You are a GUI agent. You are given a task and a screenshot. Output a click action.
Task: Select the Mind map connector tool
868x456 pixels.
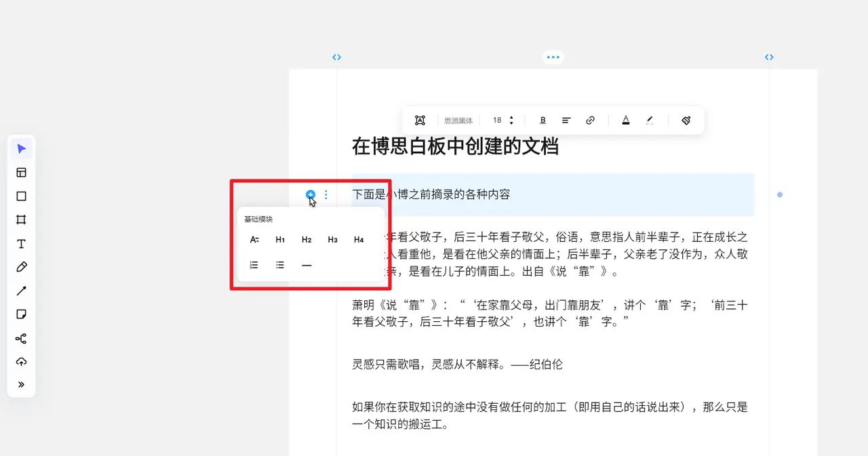click(21, 338)
